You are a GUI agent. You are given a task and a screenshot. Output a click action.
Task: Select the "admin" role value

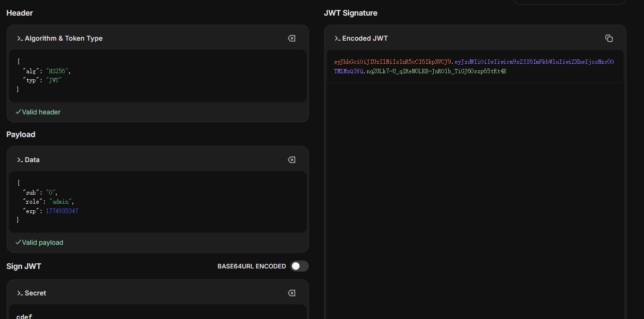(60, 202)
